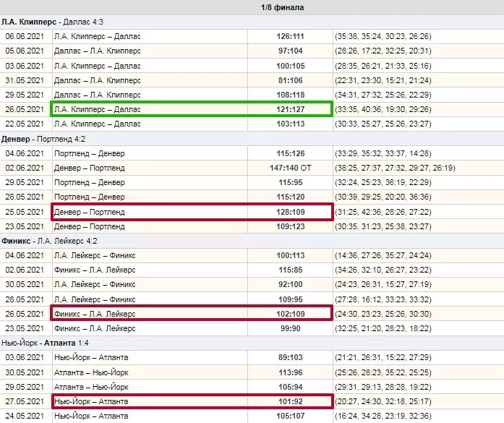This screenshot has height=423, width=504.
Task: Click the score 128:109
Action: (290, 212)
